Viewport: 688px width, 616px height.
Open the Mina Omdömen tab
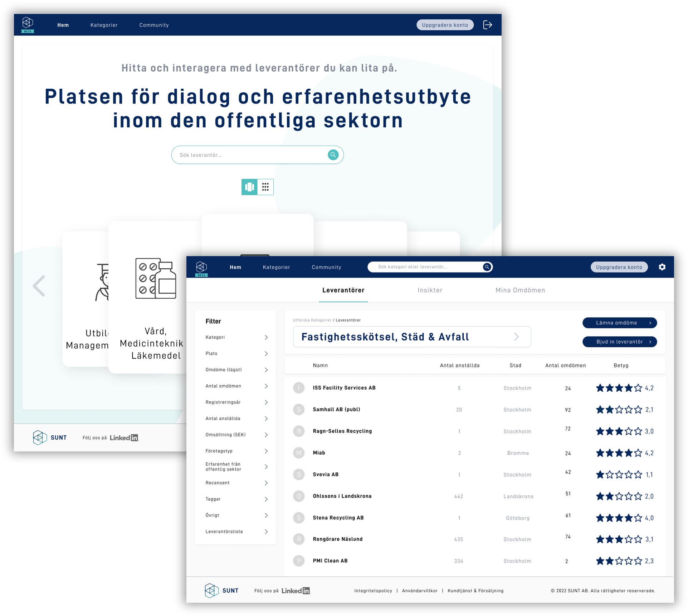click(519, 290)
